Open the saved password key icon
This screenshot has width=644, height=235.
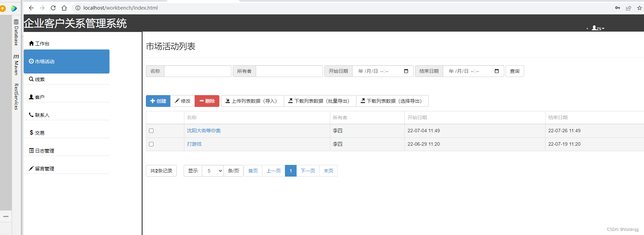618,8
